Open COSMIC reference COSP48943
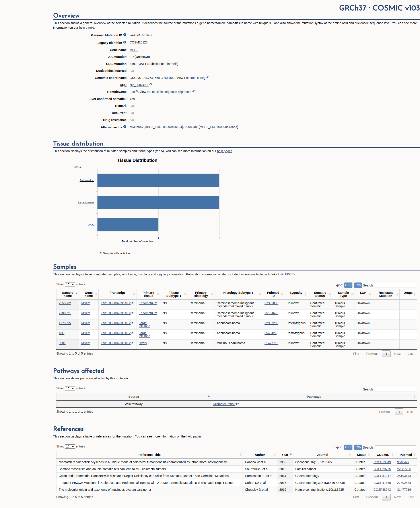Viewport: 420px width, 508px height. tap(382, 490)
